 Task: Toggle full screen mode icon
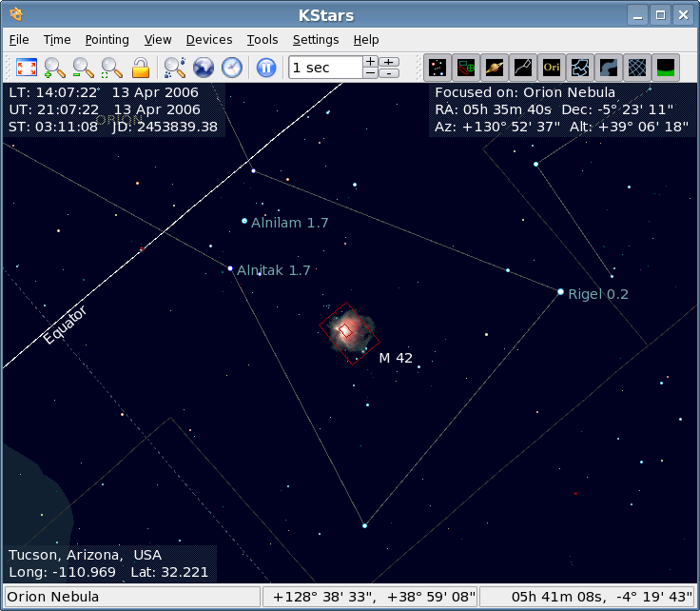coord(27,68)
